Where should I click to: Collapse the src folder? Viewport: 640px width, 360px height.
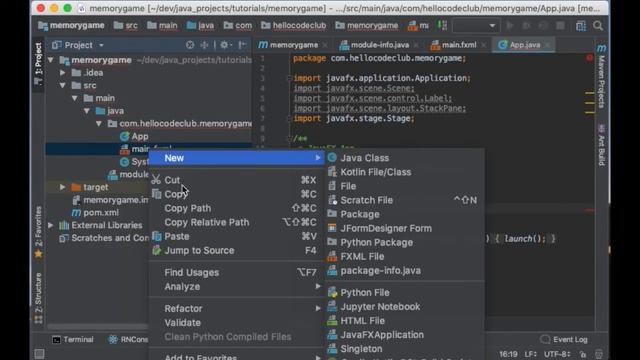(62, 85)
